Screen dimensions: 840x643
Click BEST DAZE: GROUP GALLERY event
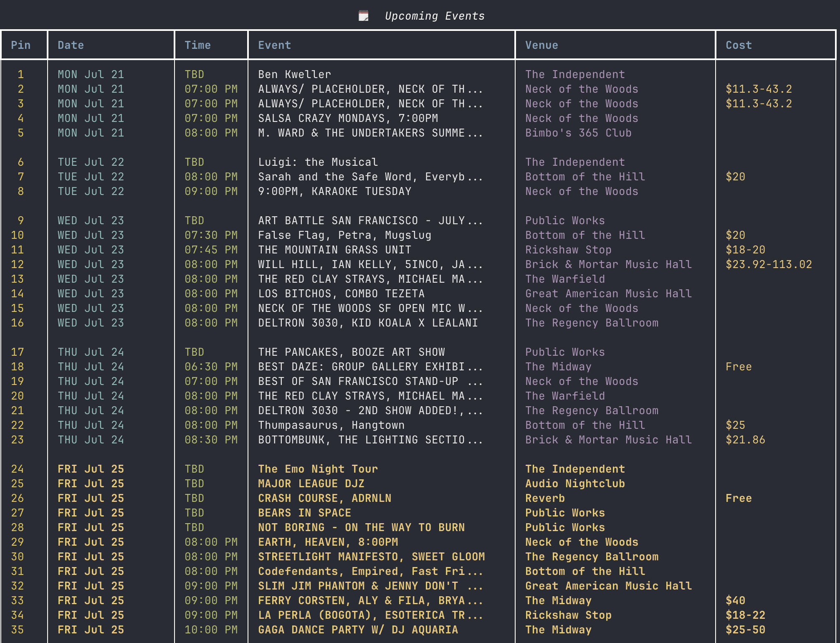pyautogui.click(x=370, y=367)
